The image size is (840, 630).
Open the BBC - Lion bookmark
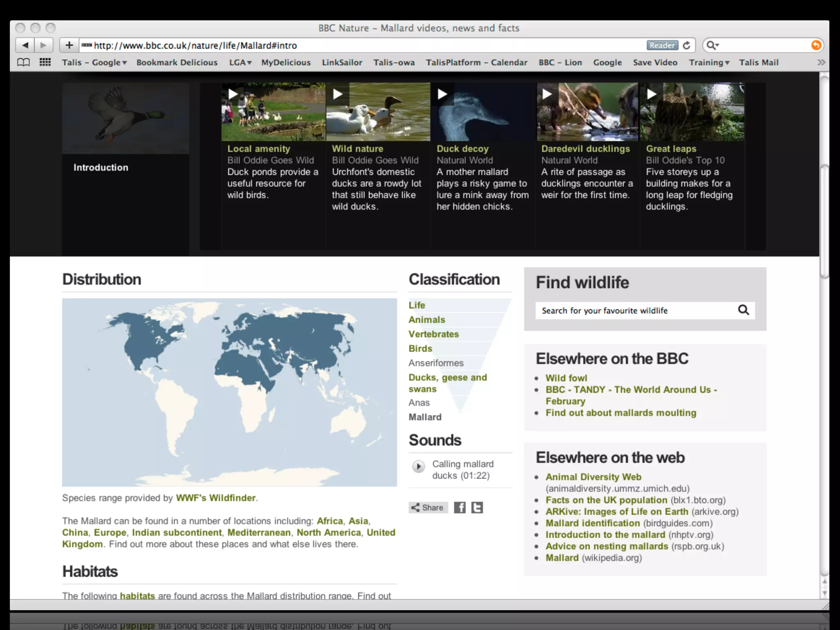pyautogui.click(x=560, y=62)
